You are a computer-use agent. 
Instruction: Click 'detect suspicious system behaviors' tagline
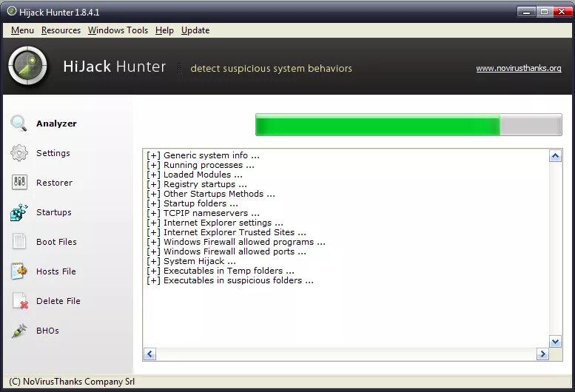(272, 68)
